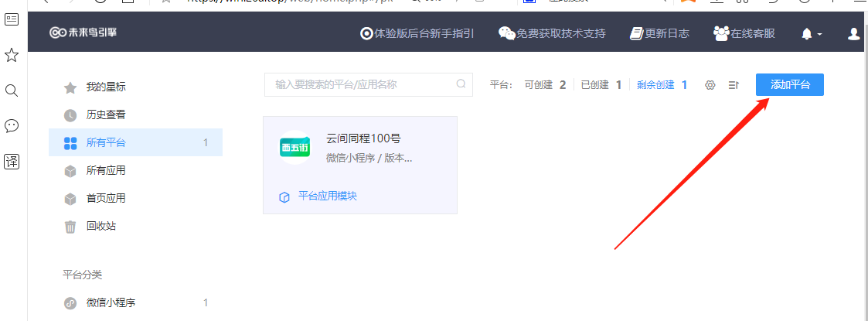Click the 剩余创建 1 link

(662, 85)
